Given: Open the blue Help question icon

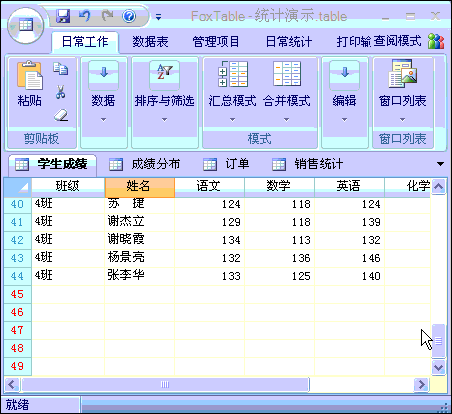Looking at the screenshot, I should click(129, 16).
